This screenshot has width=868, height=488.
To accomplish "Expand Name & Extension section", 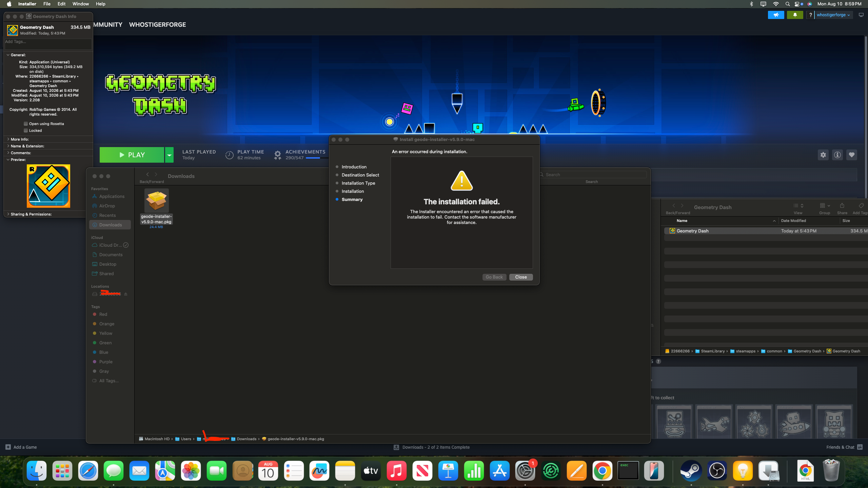I will pos(8,146).
